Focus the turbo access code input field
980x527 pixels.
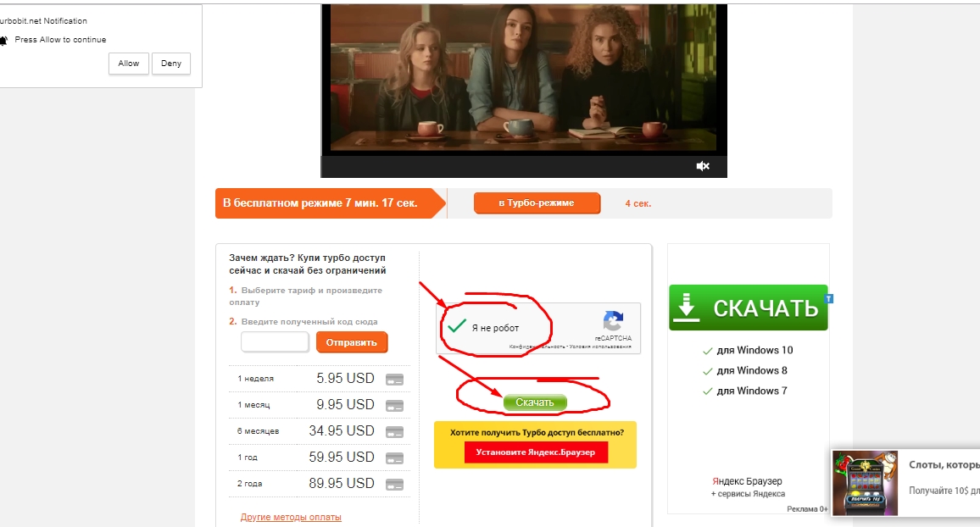coord(275,341)
